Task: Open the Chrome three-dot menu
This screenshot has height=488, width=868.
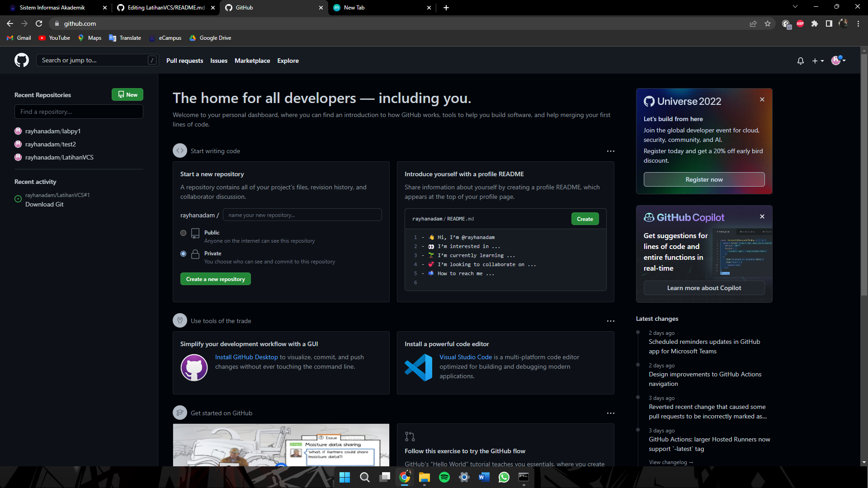Action: tap(858, 23)
